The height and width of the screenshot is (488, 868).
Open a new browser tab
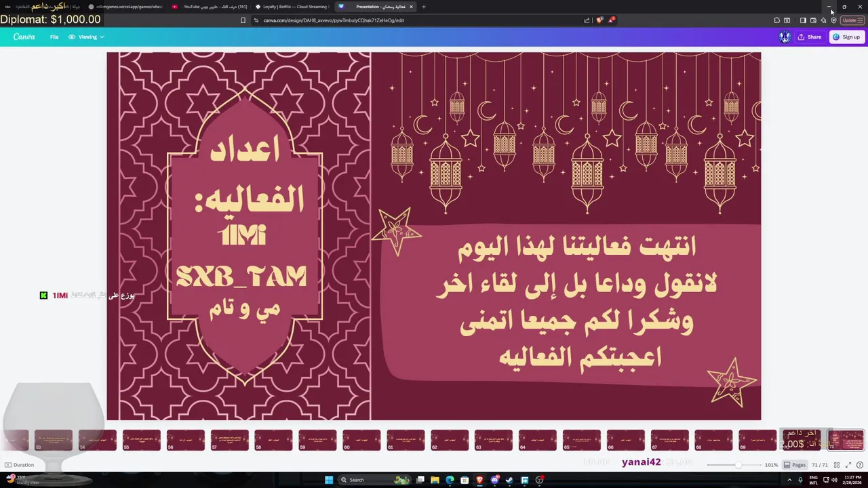423,7
